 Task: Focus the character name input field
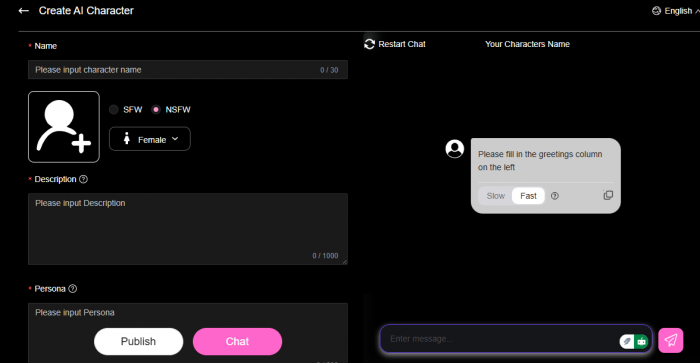click(188, 70)
